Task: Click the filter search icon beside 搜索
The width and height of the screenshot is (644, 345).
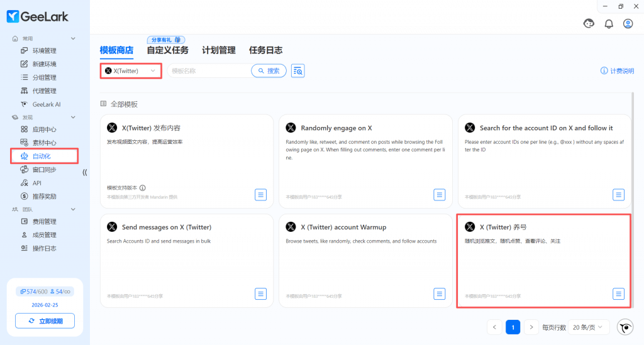Action: 298,71
